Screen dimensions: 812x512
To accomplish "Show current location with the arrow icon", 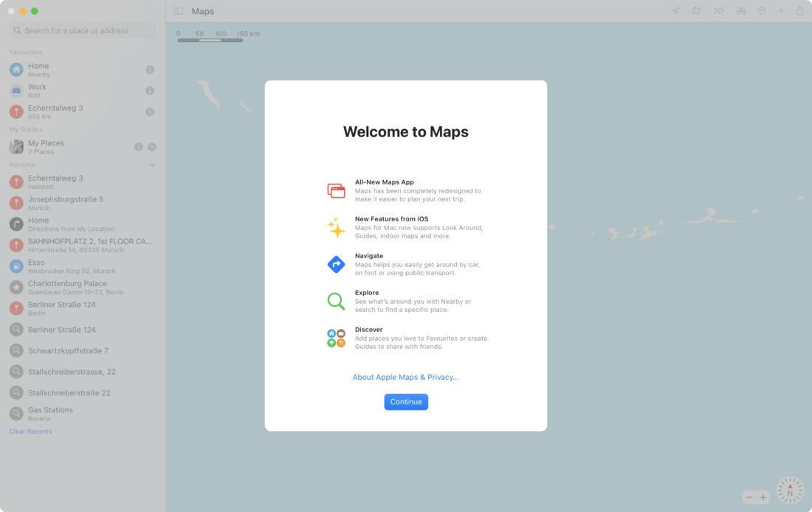I will click(675, 11).
